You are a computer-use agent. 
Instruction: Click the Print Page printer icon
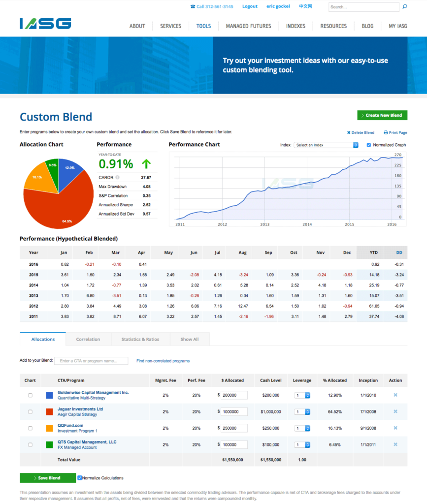[x=386, y=132]
